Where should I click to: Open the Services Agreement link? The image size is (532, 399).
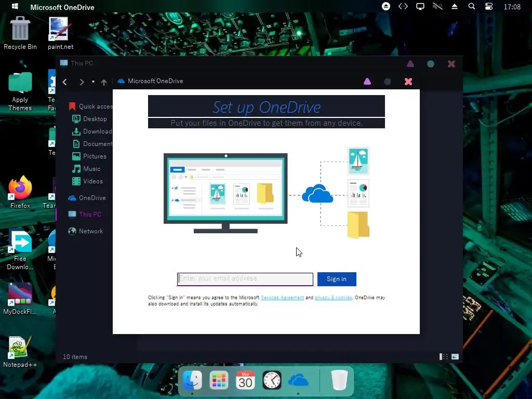point(282,298)
